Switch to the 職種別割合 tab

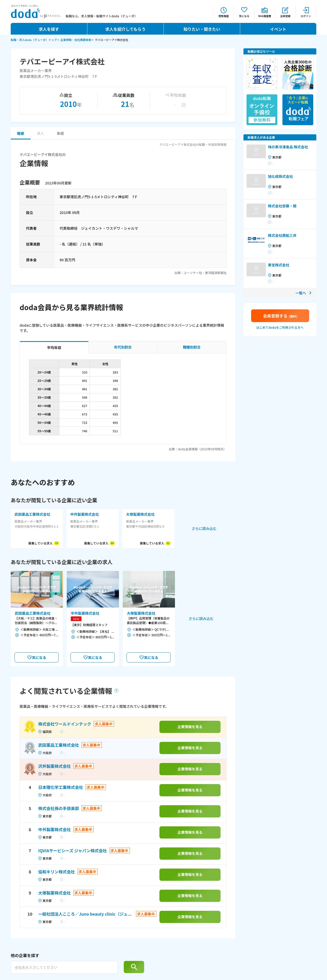[192, 347]
